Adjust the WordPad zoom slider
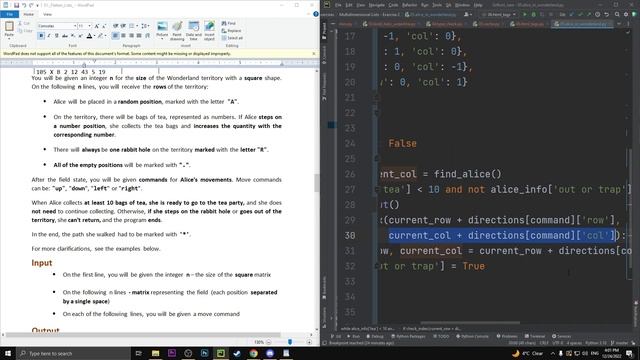Screen dimensions: 640x360 point(290,342)
